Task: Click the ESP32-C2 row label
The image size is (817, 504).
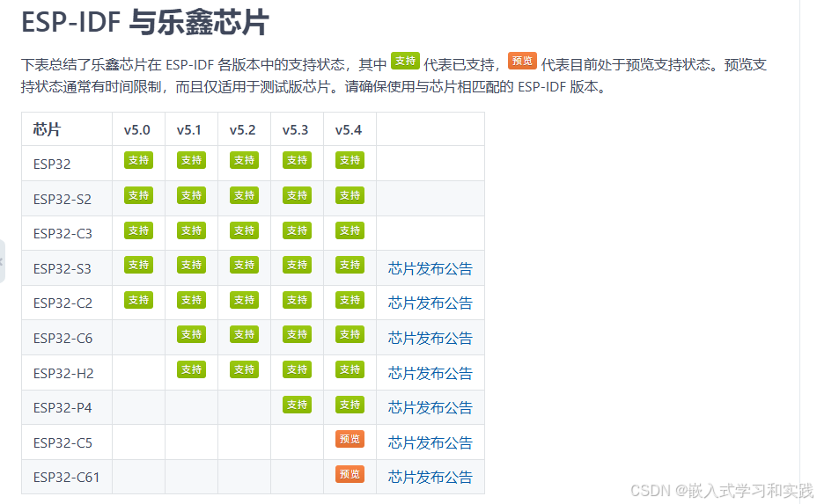Action: (63, 303)
